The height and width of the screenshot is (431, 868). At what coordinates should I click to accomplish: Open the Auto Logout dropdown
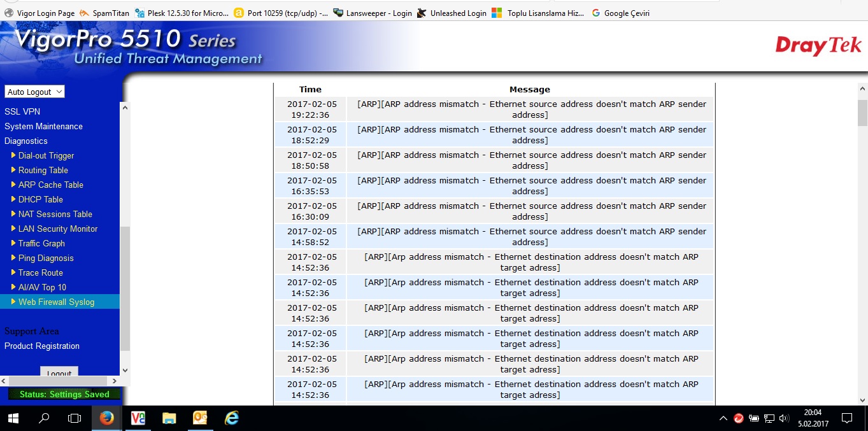pyautogui.click(x=35, y=92)
